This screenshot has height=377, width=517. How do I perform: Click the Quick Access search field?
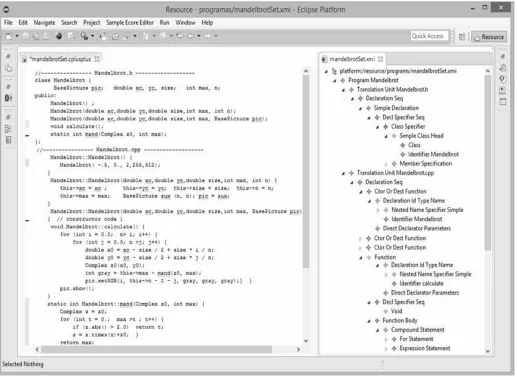[x=428, y=36]
